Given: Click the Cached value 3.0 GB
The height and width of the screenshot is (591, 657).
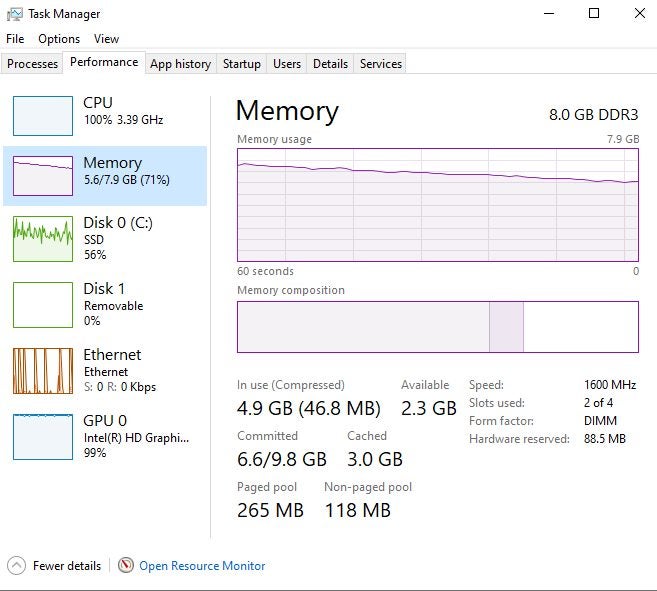Looking at the screenshot, I should coord(375,459).
